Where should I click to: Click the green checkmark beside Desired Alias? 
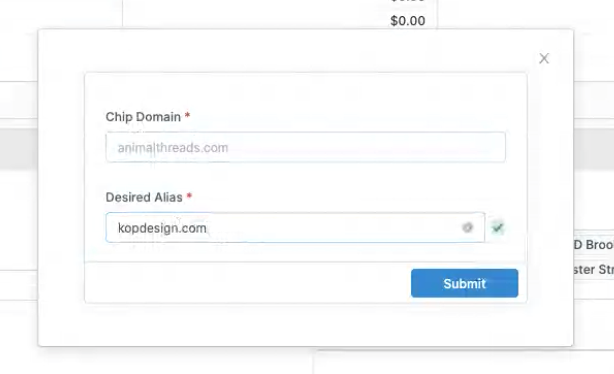(x=497, y=228)
